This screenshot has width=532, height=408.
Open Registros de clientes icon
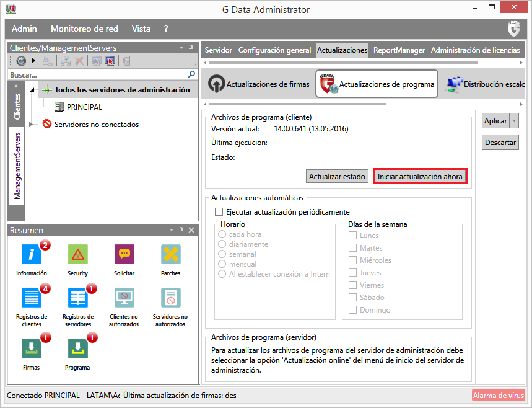(32, 298)
